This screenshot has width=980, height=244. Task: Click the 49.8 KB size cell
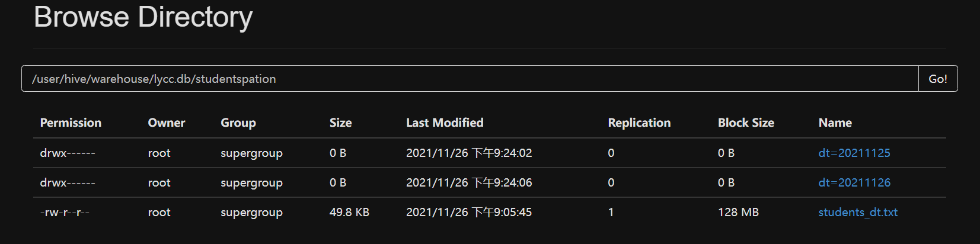(349, 212)
